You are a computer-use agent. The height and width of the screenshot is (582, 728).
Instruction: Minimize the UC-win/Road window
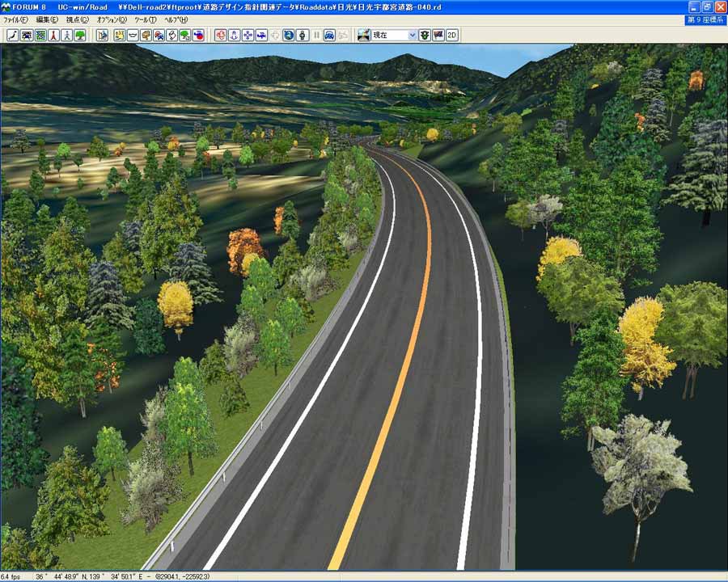(694, 7)
